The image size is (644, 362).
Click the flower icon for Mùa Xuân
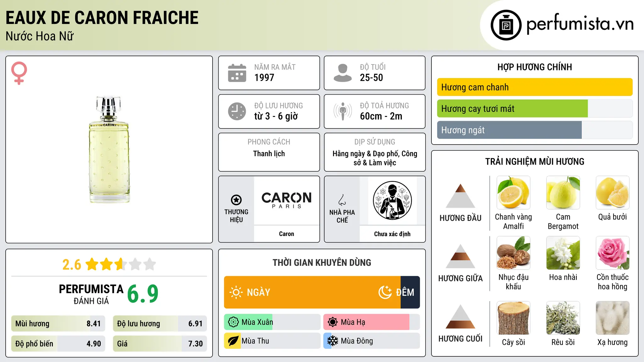pyautogui.click(x=233, y=322)
